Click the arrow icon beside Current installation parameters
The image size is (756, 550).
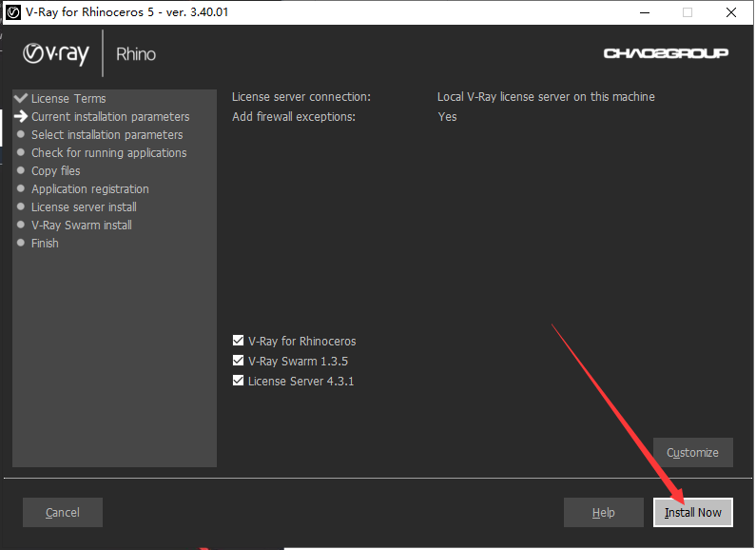pos(21,116)
